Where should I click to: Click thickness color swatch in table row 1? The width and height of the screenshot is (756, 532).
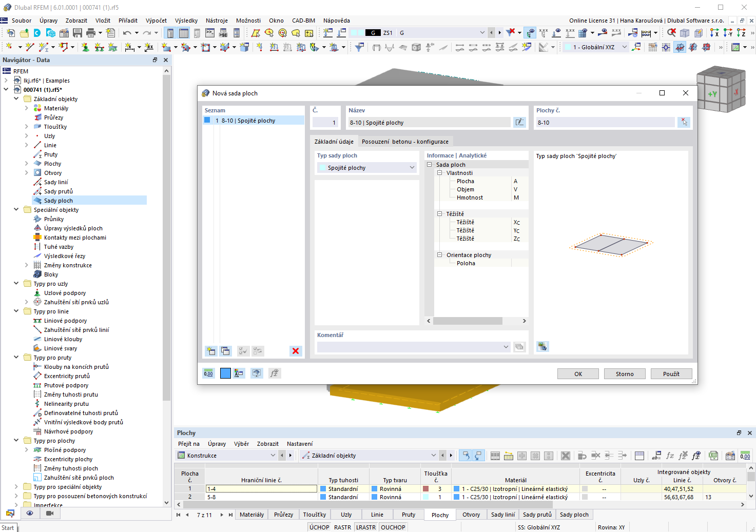[426, 489]
